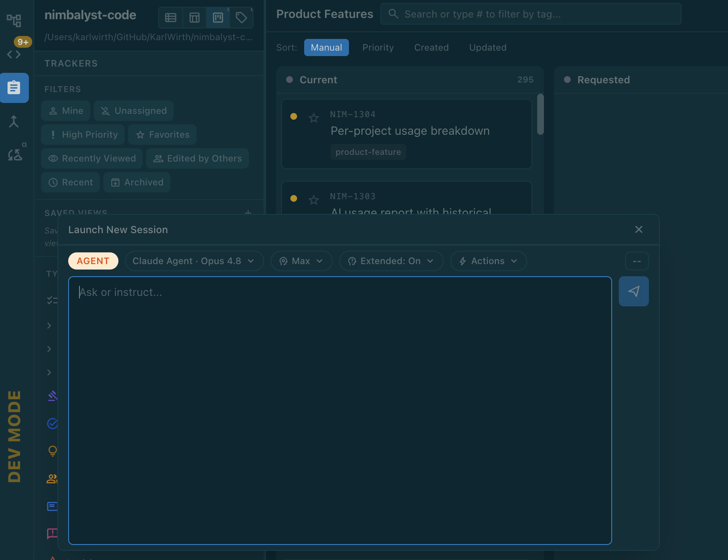Click the Product Features heading
Screen dimensions: 728x560
tap(325, 14)
